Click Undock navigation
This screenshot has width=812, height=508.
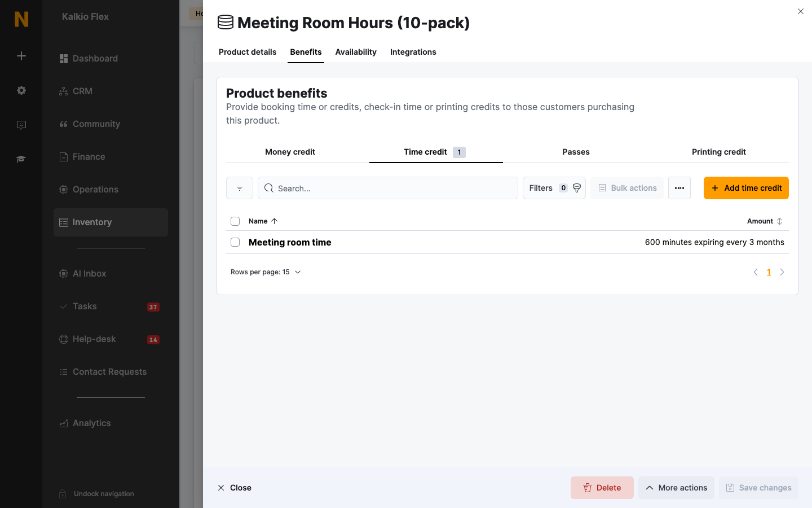96,494
